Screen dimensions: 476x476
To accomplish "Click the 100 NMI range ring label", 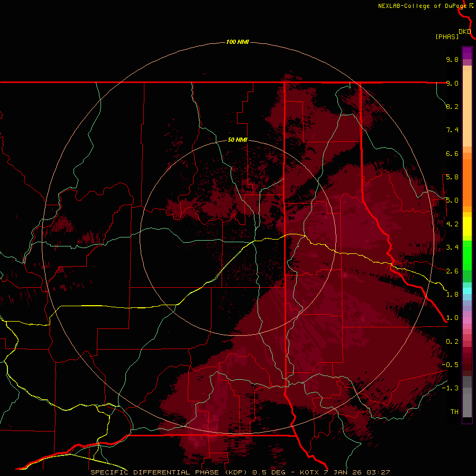I will click(x=237, y=42).
